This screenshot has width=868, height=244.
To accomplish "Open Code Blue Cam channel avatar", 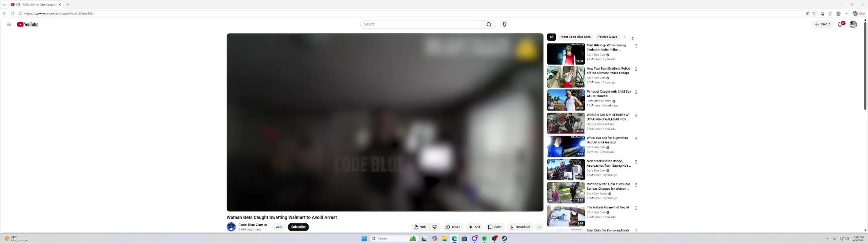I will [231, 227].
